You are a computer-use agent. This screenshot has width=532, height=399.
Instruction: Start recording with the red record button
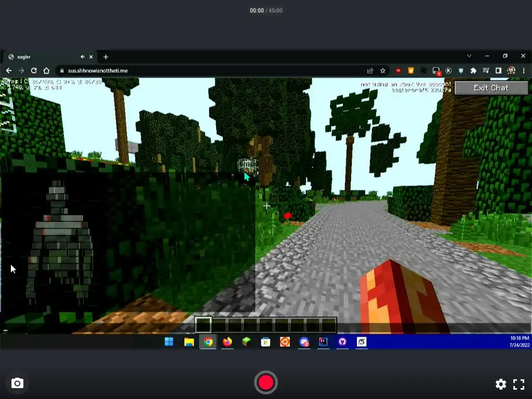[265, 382]
